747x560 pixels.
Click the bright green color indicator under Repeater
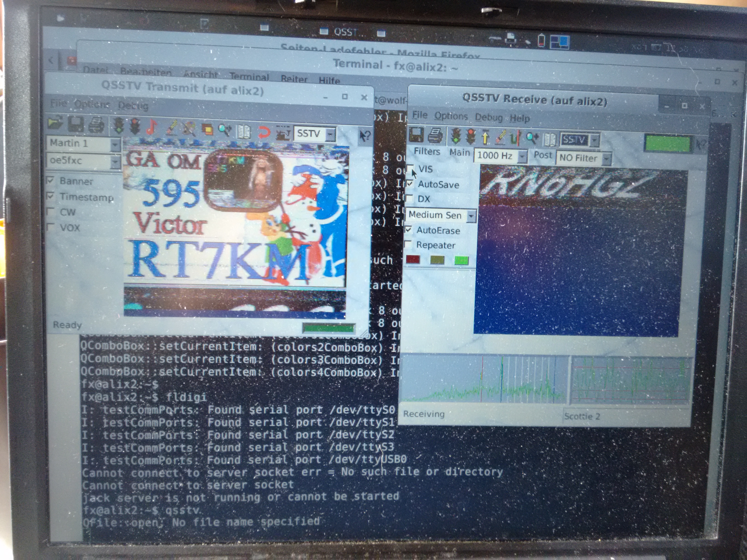461,260
